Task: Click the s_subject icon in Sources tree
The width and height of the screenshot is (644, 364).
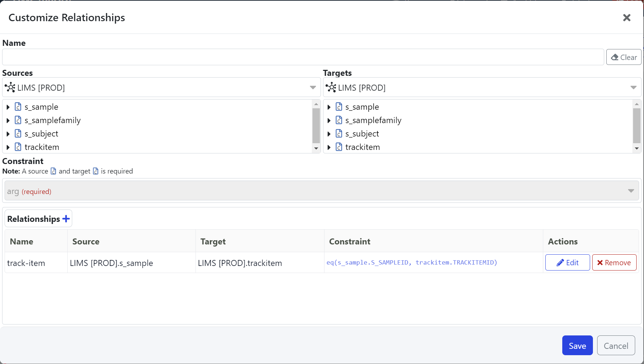Action: point(18,133)
